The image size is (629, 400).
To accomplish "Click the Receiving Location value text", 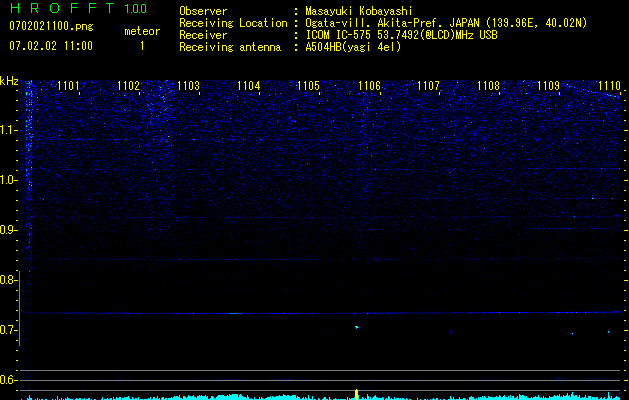I will coord(446,23).
